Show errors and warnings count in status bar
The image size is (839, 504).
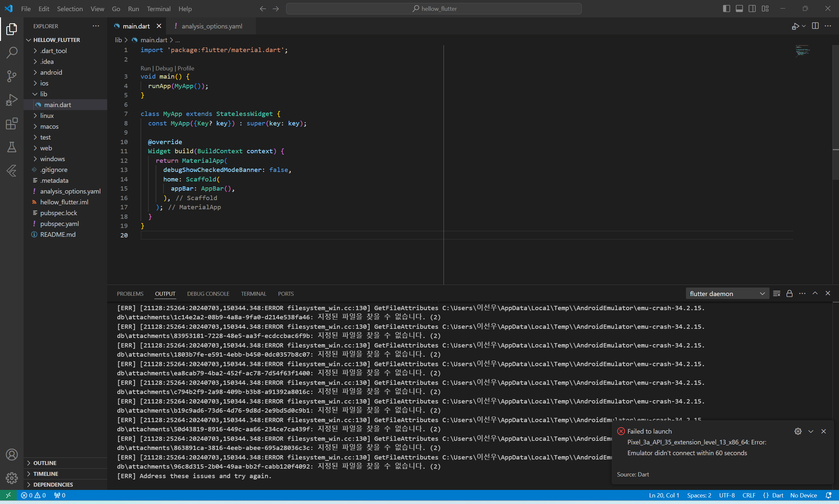click(x=33, y=495)
